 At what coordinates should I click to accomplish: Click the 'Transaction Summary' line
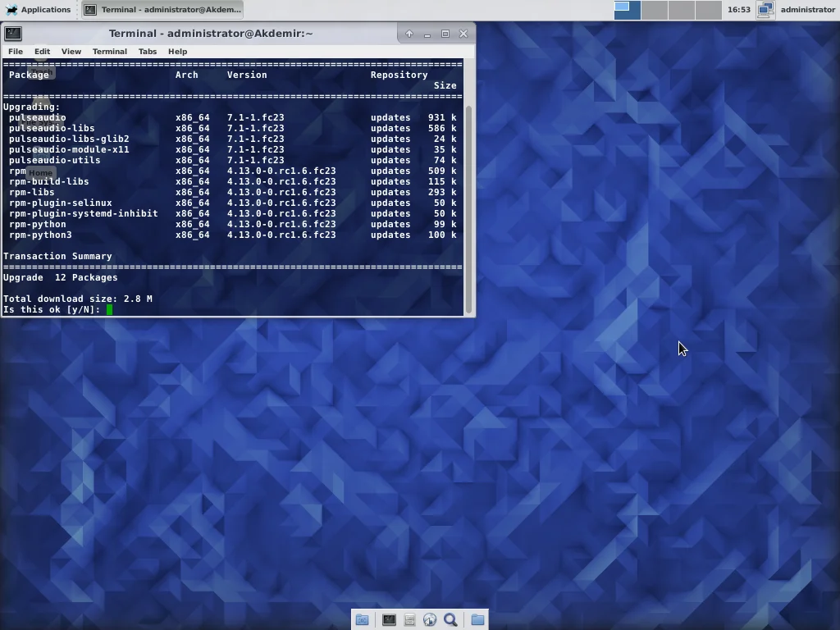coord(58,256)
